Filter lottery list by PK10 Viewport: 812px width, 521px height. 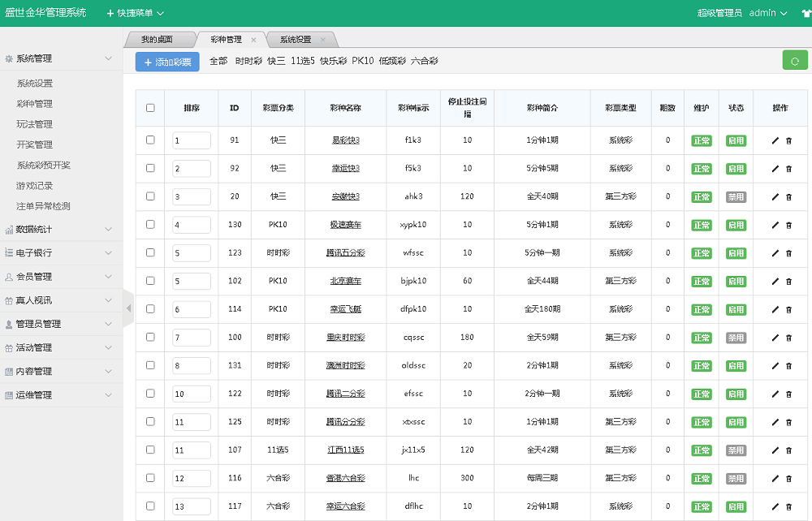tap(362, 61)
